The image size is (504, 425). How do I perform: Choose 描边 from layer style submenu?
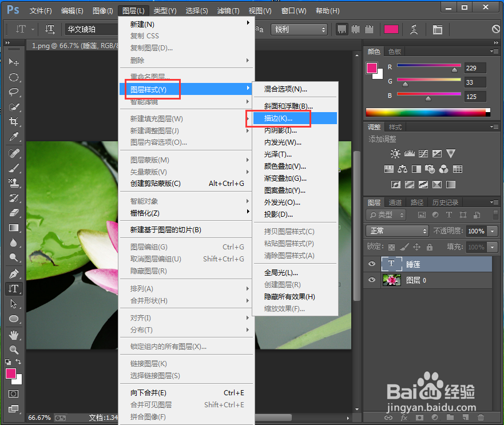point(279,118)
